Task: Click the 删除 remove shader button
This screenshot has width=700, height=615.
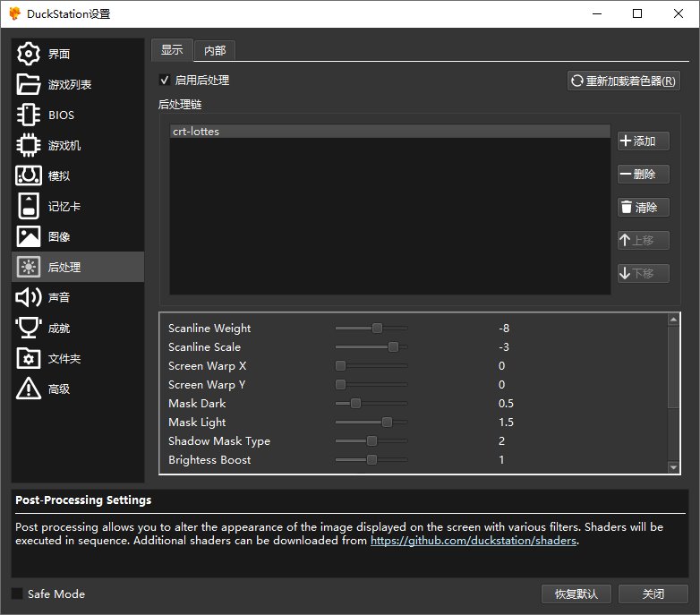Action: [x=644, y=174]
